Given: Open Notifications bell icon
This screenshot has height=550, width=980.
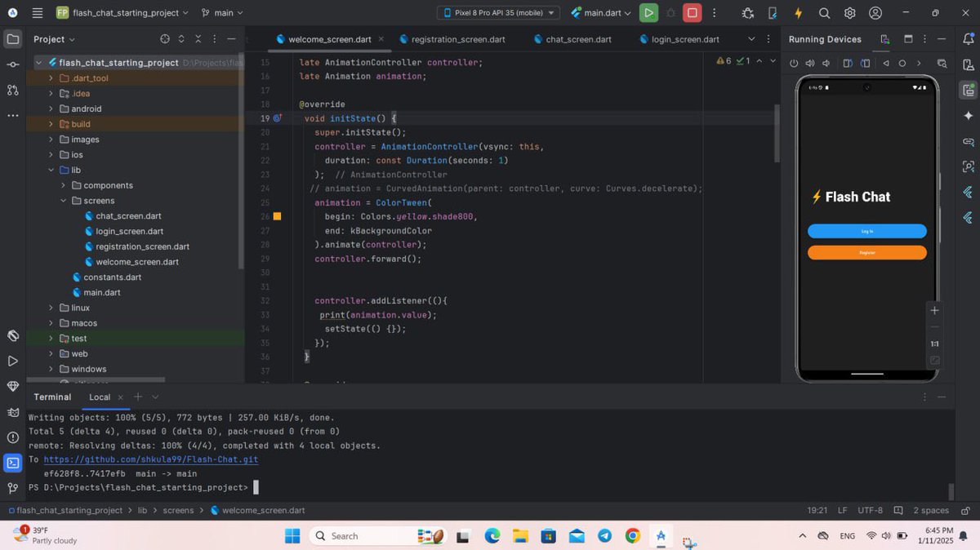Looking at the screenshot, I should 969,39.
